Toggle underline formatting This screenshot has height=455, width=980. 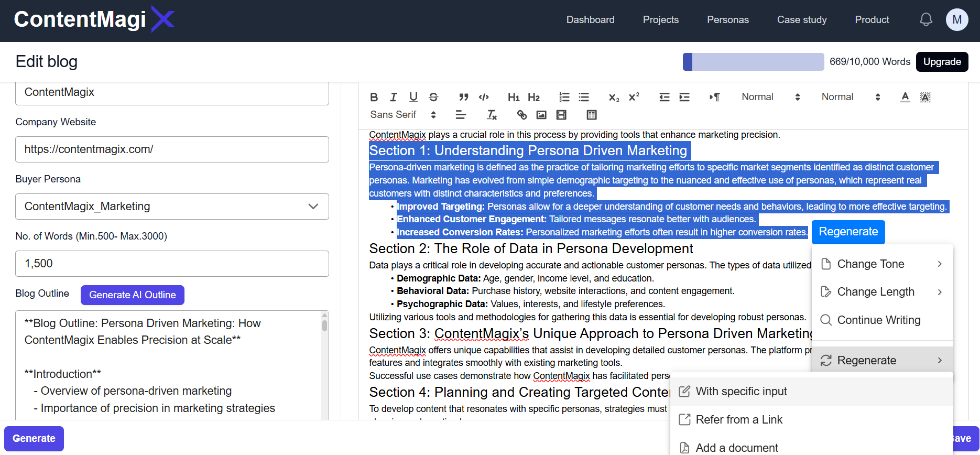pos(413,97)
